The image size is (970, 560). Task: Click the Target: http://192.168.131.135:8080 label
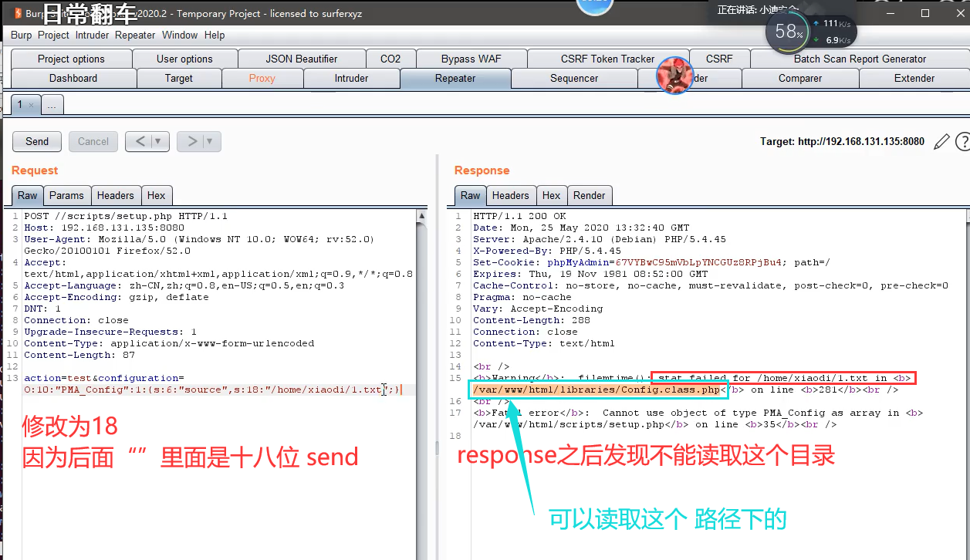pos(842,141)
